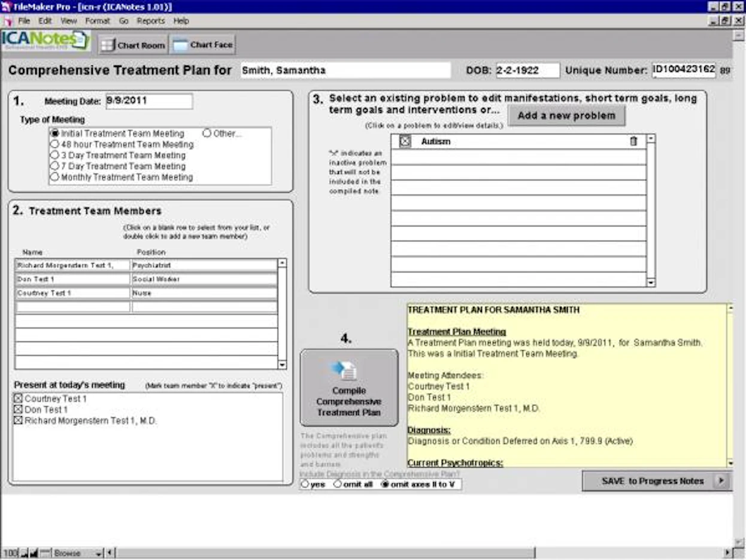Click the Richard Morgenstern Test 1 name cell
Screen dimensions: 746x560
72,265
